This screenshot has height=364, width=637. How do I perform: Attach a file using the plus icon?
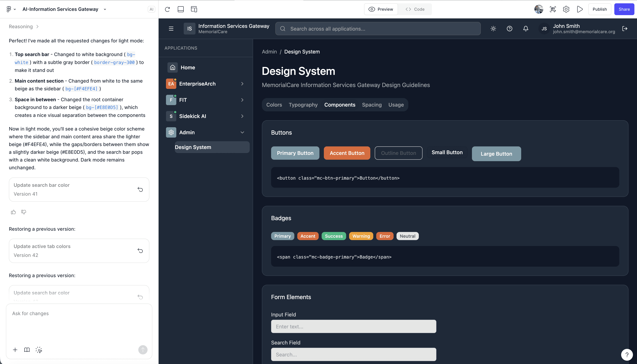pyautogui.click(x=15, y=350)
